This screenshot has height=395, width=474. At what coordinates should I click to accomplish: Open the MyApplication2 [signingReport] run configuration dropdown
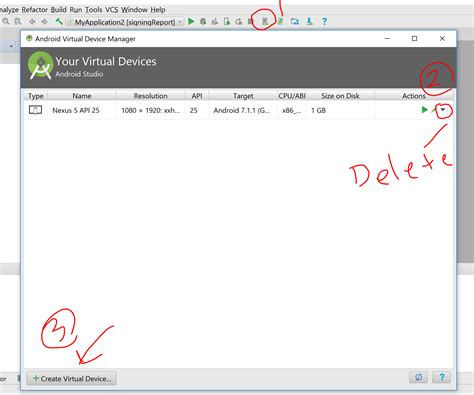[x=125, y=22]
